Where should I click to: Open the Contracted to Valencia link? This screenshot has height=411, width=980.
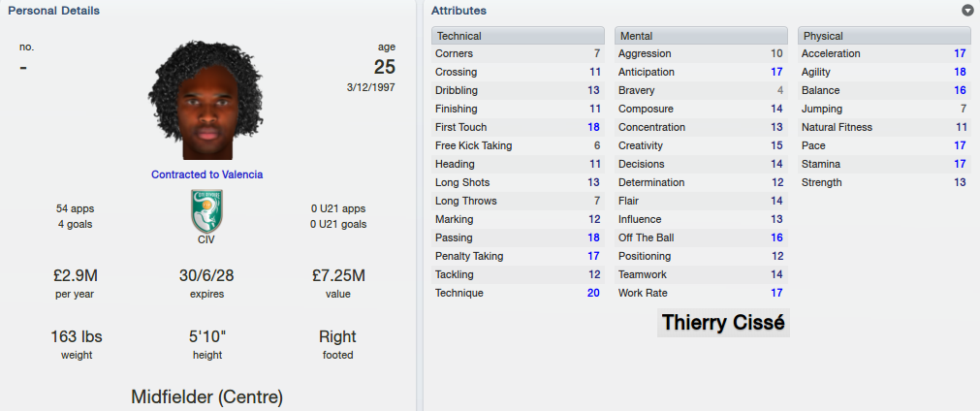click(x=206, y=174)
